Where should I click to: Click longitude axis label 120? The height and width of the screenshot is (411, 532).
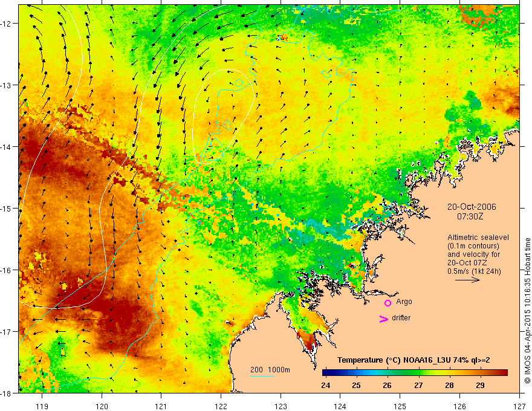(102, 406)
